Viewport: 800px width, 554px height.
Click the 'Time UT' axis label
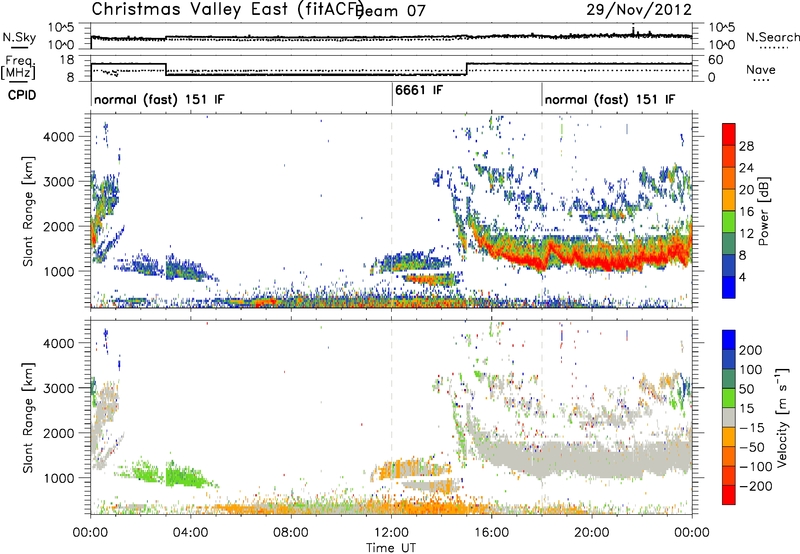(x=391, y=547)
